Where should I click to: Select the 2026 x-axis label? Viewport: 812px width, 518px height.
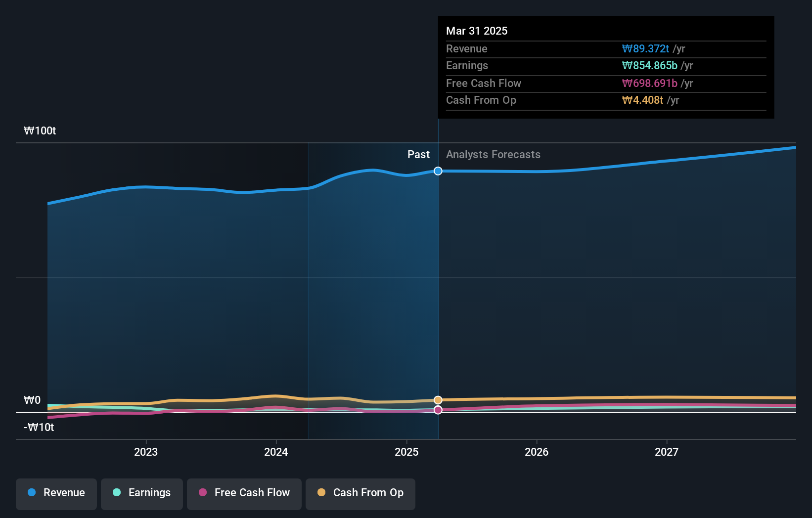tap(537, 452)
